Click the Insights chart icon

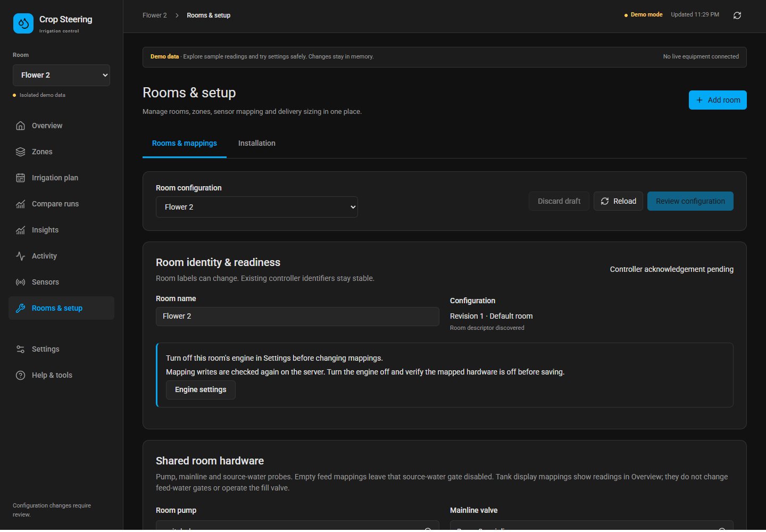(21, 230)
